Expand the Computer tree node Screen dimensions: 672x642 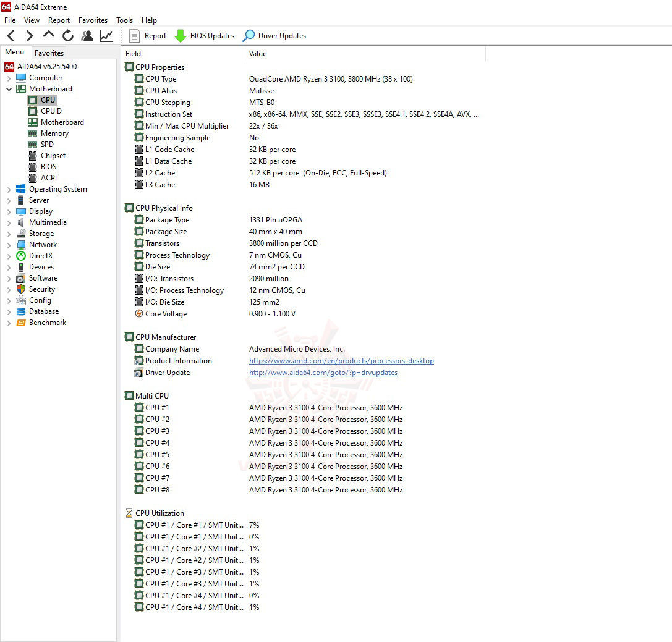(9, 78)
